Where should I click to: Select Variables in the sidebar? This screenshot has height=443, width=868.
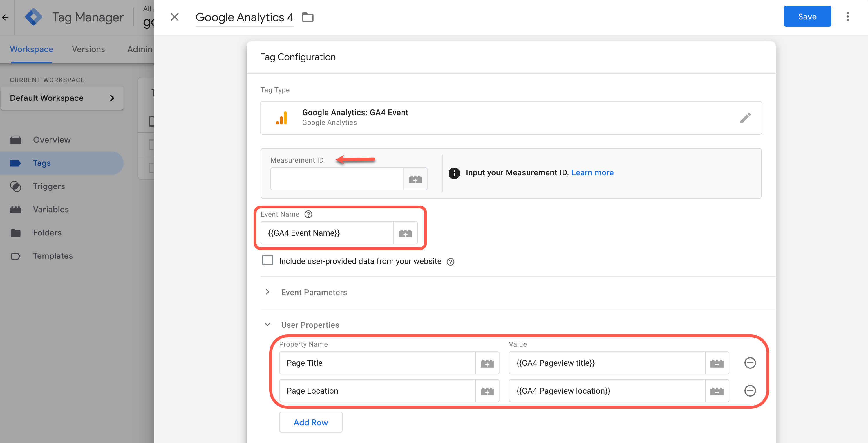tap(51, 209)
